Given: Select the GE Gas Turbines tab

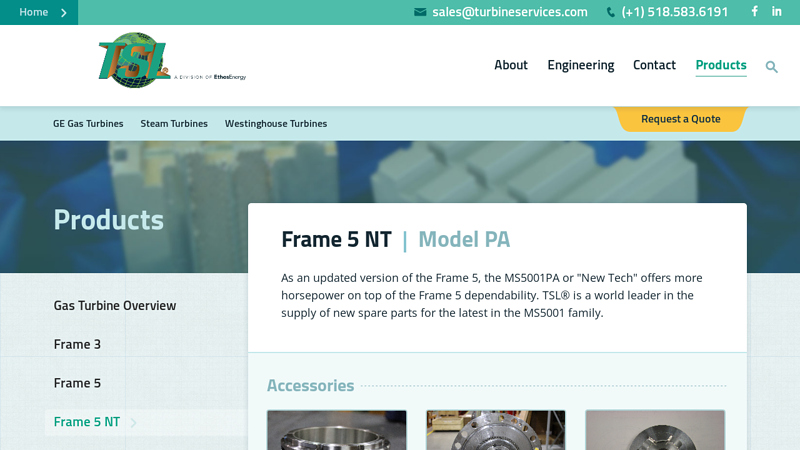Looking at the screenshot, I should click(x=88, y=123).
